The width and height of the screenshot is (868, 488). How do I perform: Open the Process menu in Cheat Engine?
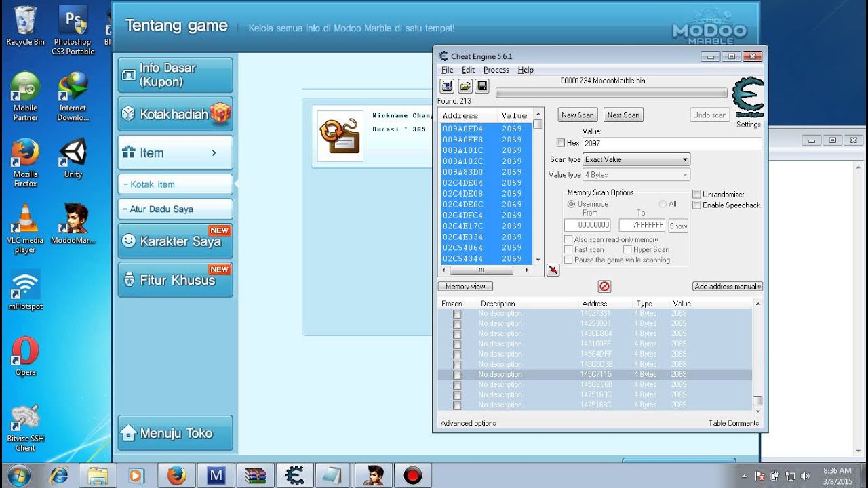(496, 70)
